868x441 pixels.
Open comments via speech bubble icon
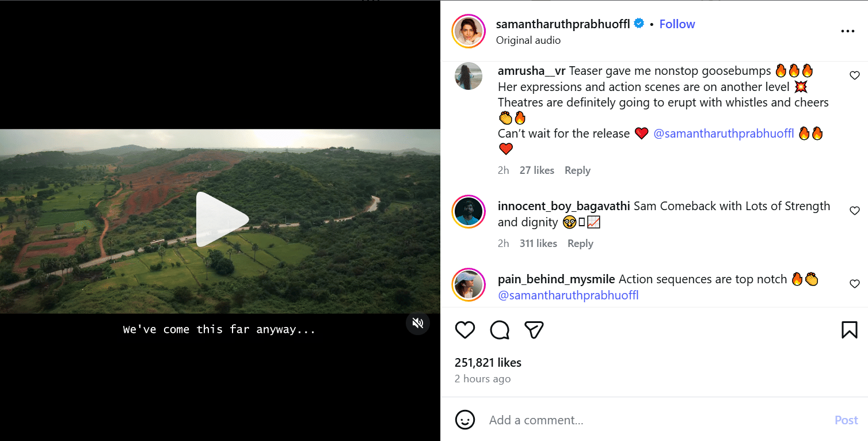500,330
